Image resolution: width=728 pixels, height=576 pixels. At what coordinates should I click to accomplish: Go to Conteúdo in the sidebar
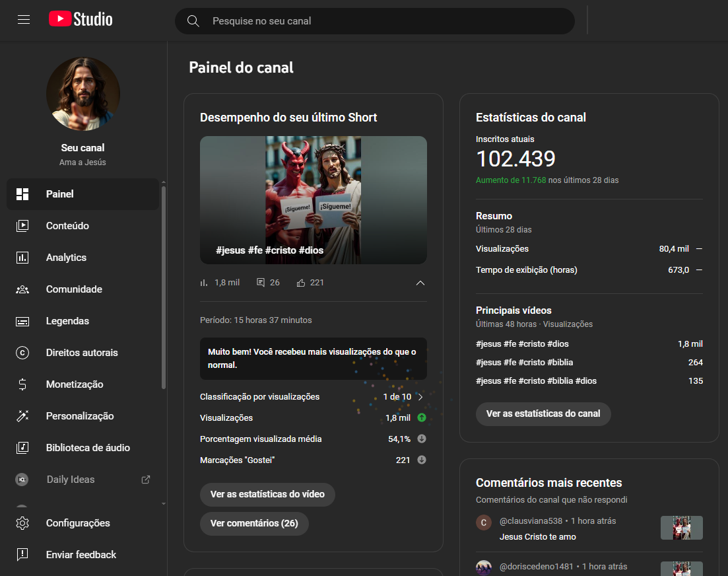tap(83, 226)
